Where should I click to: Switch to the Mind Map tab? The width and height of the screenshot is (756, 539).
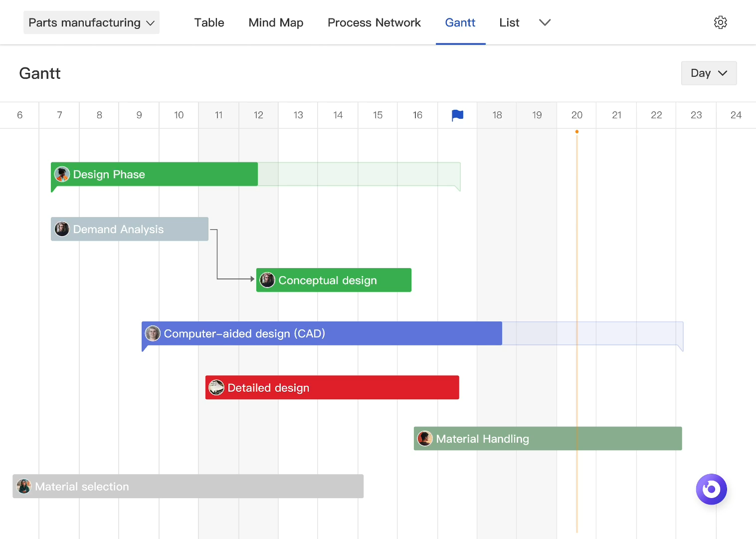pos(276,22)
